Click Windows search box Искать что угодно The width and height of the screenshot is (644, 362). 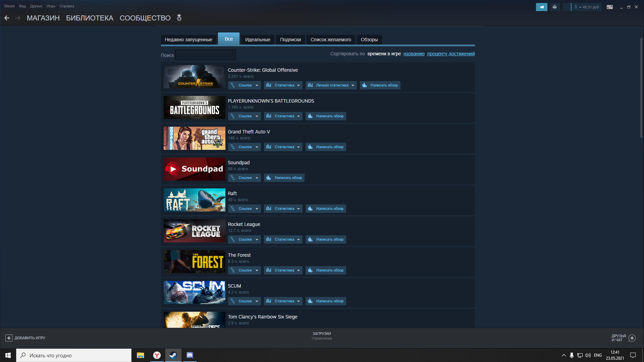pyautogui.click(x=74, y=355)
